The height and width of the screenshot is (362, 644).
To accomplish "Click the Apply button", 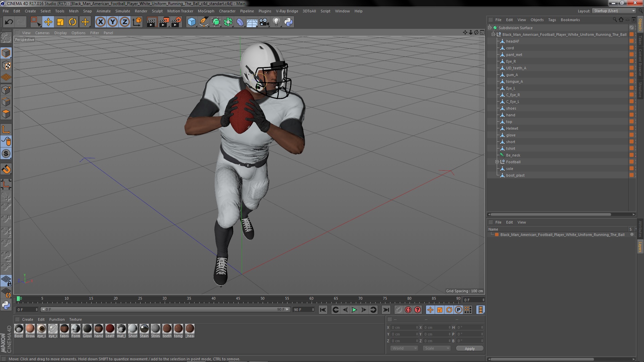I will pyautogui.click(x=470, y=349).
